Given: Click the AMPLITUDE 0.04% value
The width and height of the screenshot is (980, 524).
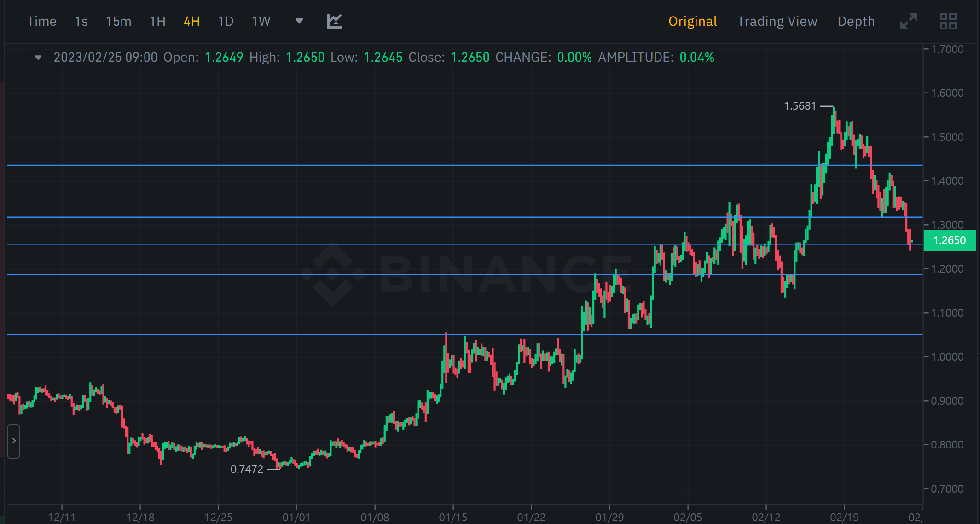Looking at the screenshot, I should pos(697,58).
